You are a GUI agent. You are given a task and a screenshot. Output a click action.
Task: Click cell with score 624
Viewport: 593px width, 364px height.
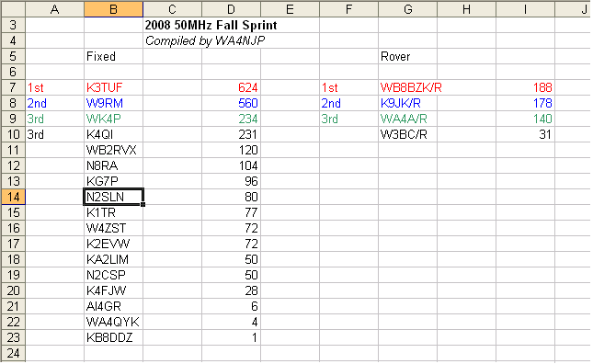click(231, 87)
